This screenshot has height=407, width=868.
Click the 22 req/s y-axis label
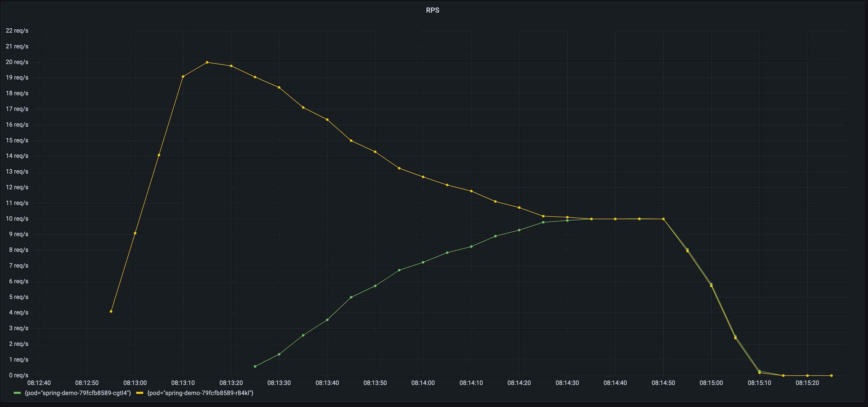coord(16,31)
